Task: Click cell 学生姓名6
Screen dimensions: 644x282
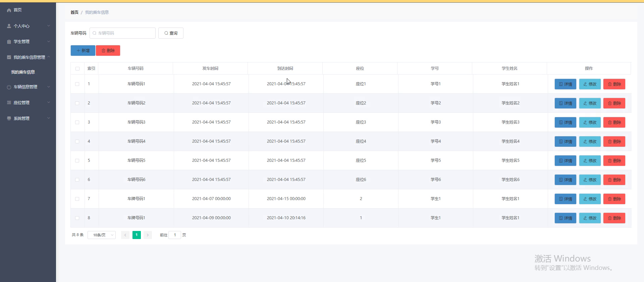Action: (511, 180)
